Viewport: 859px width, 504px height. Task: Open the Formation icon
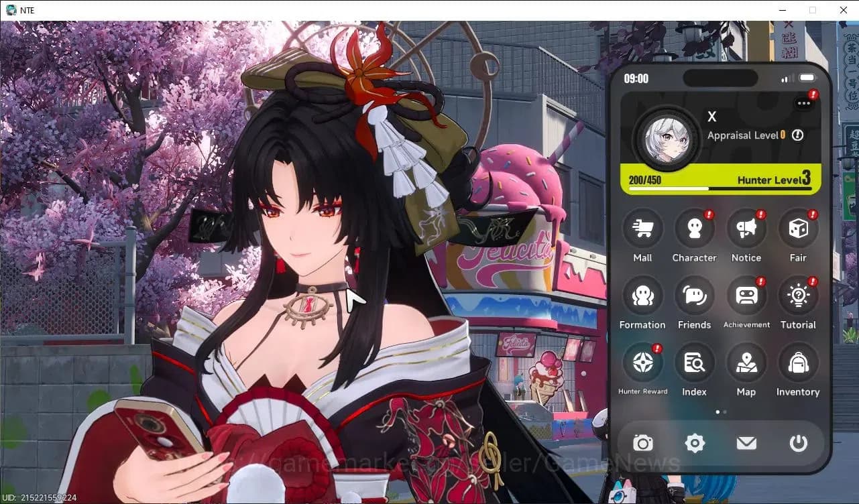[642, 296]
